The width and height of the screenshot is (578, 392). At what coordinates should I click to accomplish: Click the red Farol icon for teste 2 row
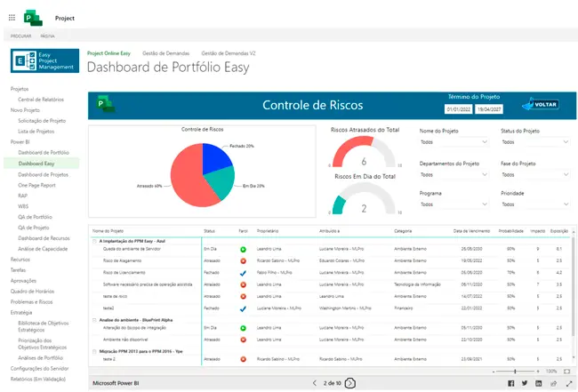tap(243, 359)
